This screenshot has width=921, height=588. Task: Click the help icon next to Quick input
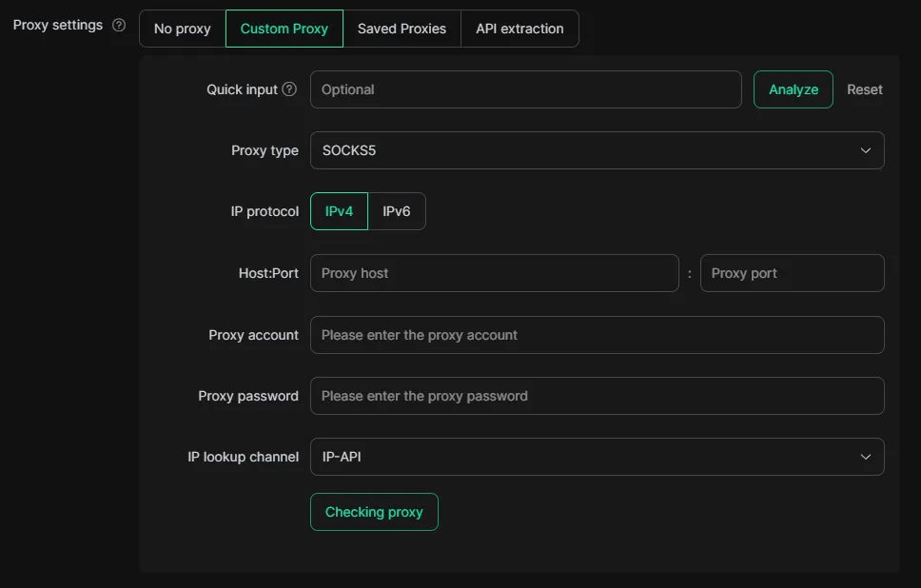289,89
